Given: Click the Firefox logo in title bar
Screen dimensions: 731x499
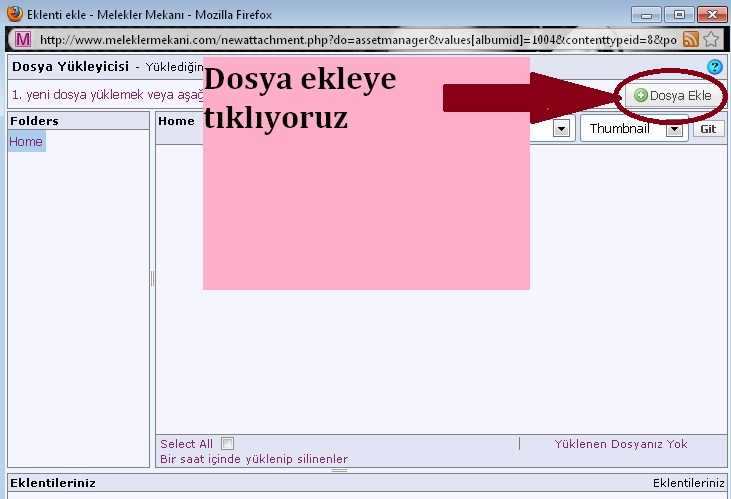Looking at the screenshot, I should [14, 14].
